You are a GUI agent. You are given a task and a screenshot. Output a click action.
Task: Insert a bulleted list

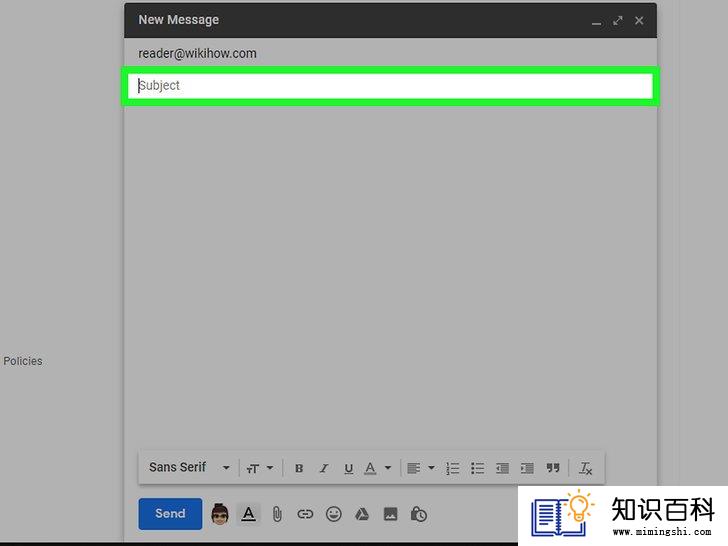pos(477,468)
